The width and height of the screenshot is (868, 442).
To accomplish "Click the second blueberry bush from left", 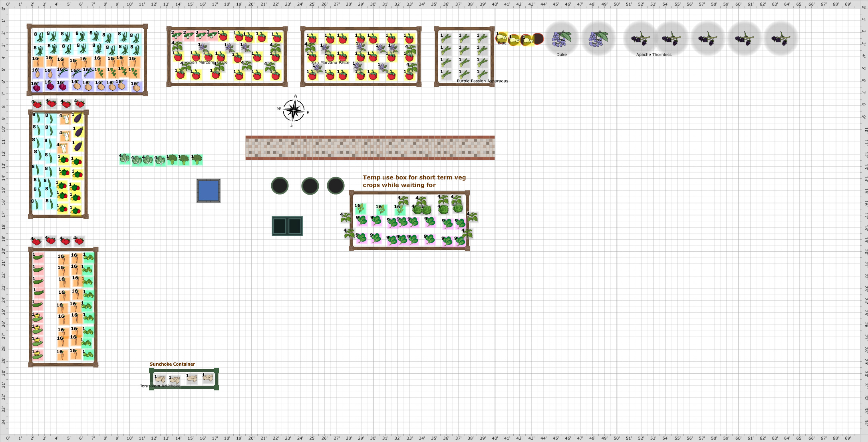I will [598, 39].
